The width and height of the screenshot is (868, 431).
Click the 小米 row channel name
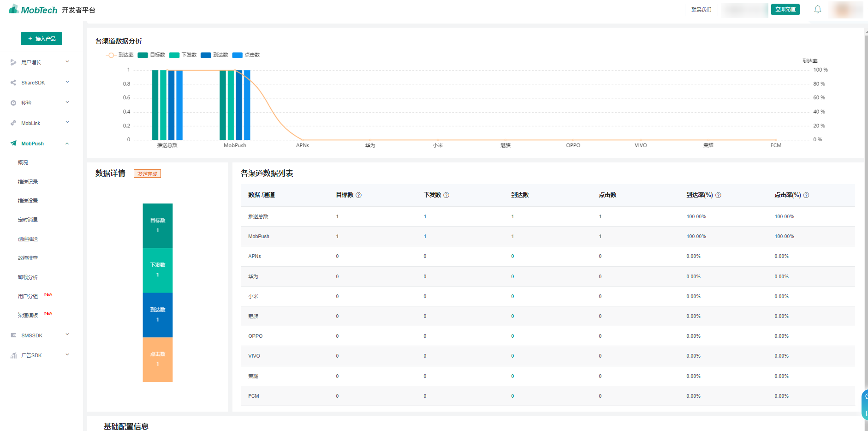point(253,296)
